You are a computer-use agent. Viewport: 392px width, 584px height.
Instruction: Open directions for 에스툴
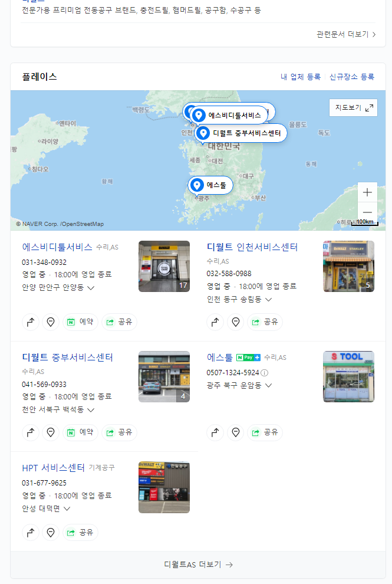point(215,432)
